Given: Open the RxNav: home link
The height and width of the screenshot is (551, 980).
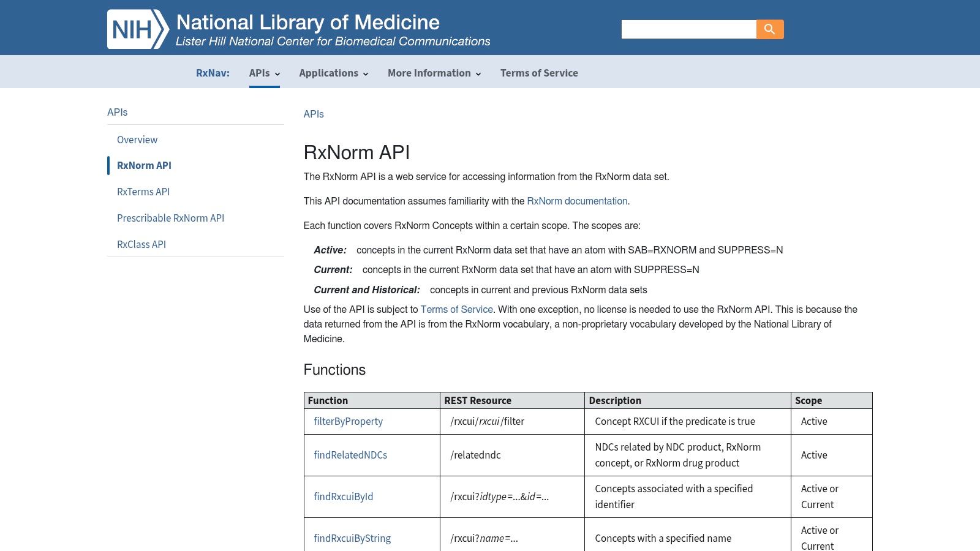Looking at the screenshot, I should 213,73.
